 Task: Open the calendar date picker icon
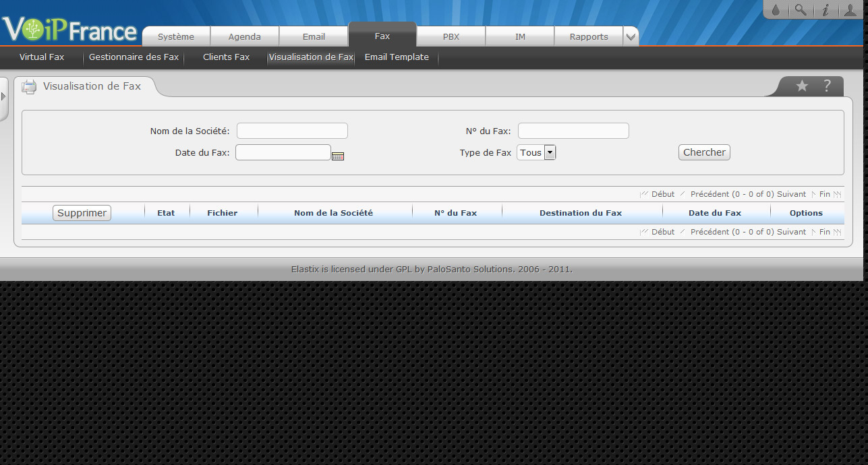338,156
